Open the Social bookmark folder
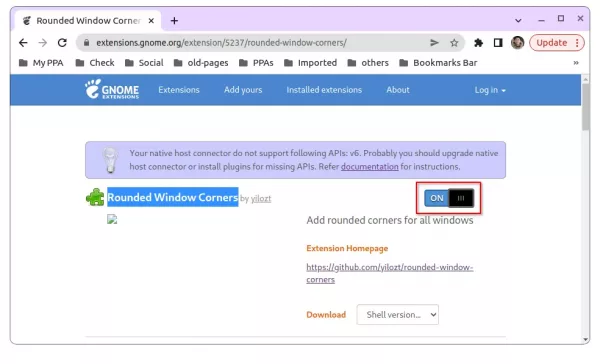Screen dimensions: 600x364 point(144,63)
